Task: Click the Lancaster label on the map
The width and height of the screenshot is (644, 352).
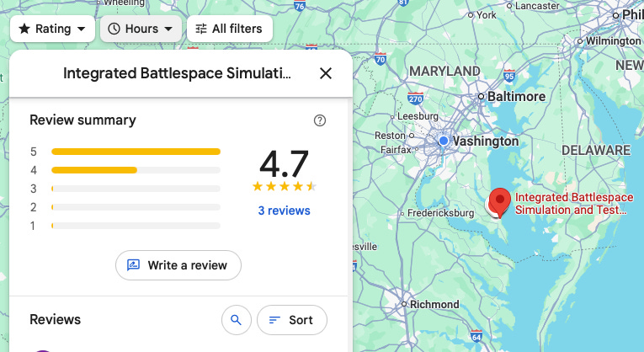Action: pyautogui.click(x=537, y=6)
